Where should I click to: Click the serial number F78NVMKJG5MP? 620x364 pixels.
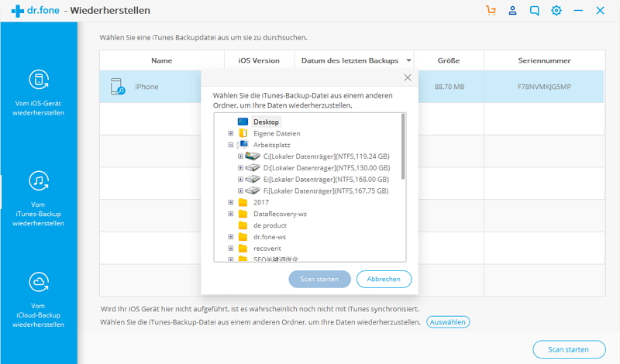tap(545, 87)
